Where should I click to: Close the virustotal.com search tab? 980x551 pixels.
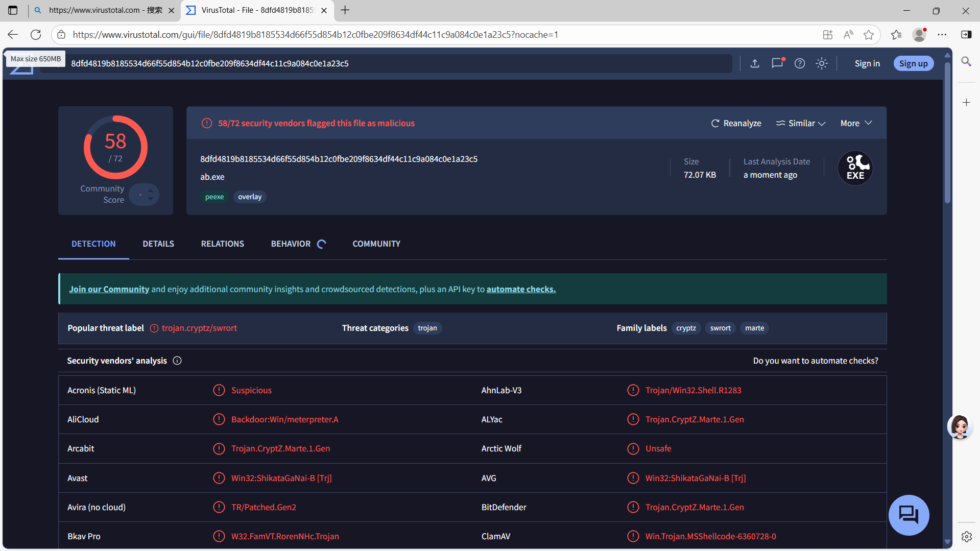[x=171, y=10]
